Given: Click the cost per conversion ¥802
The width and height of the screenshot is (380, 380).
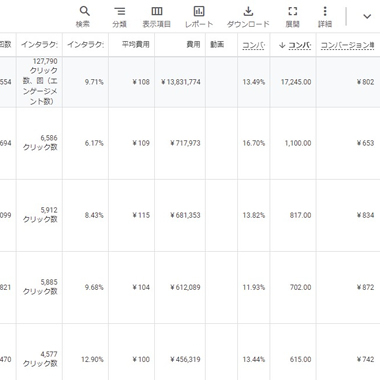Looking at the screenshot, I should tap(365, 82).
